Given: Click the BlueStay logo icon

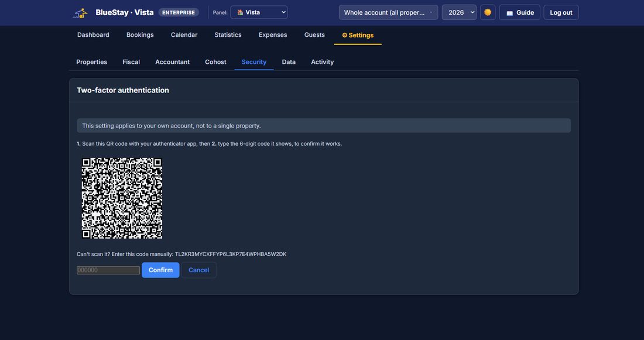Looking at the screenshot, I should click(x=81, y=13).
